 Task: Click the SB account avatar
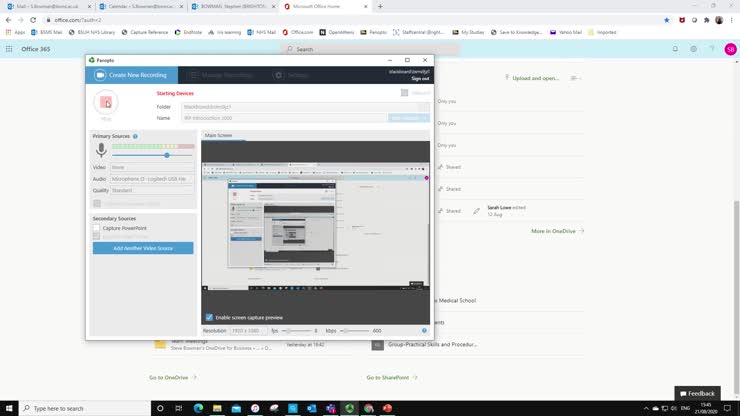point(729,49)
